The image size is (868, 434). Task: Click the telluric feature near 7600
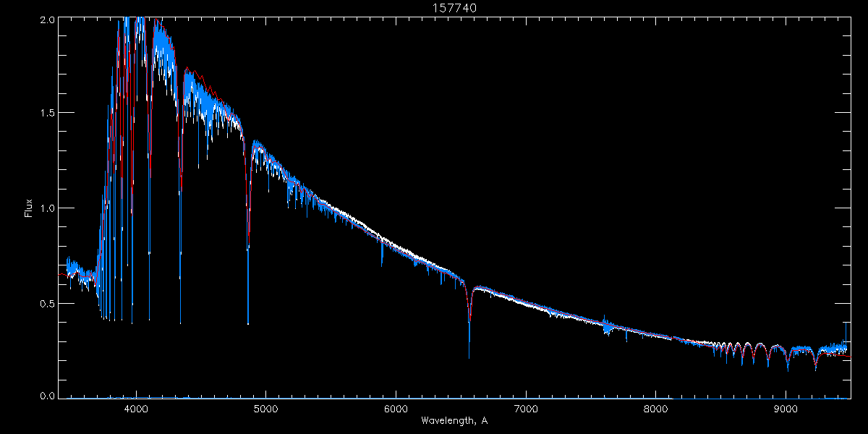pyautogui.click(x=608, y=327)
